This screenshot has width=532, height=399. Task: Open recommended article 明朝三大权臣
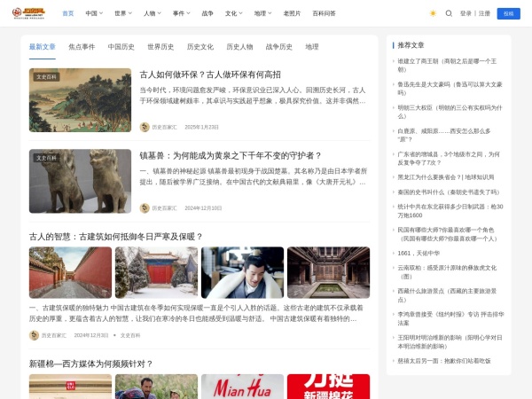point(450,112)
